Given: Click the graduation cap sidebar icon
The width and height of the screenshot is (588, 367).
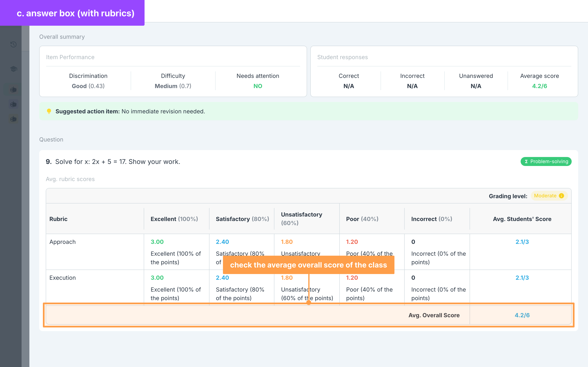Looking at the screenshot, I should click(13, 69).
